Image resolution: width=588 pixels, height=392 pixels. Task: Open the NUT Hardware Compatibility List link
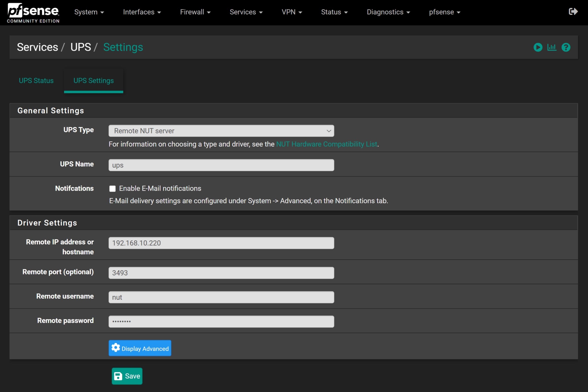(x=326, y=144)
